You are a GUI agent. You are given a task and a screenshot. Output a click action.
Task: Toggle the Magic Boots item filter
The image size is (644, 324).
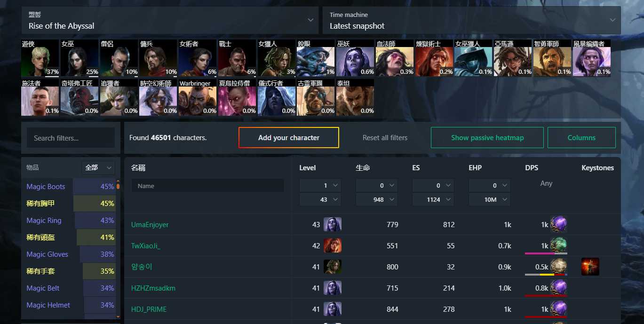71,187
